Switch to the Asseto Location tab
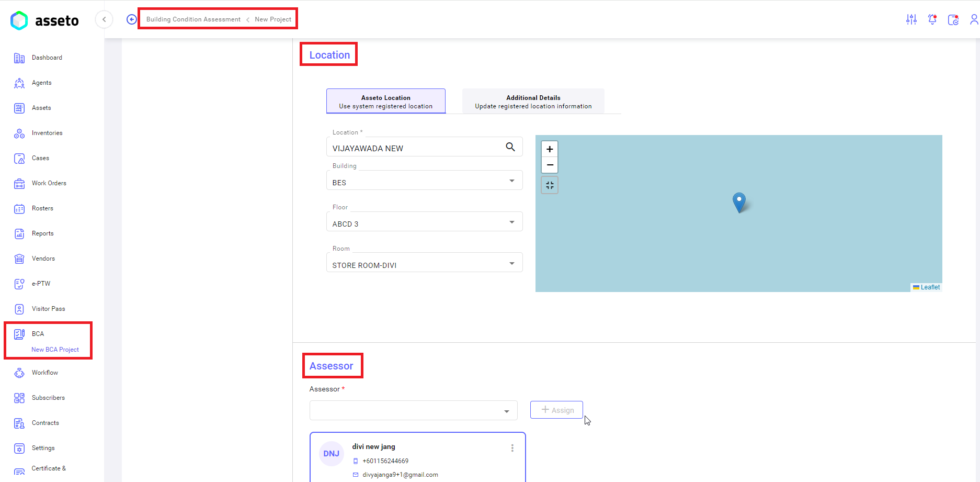Viewport: 980px width, 482px height. pos(386,102)
